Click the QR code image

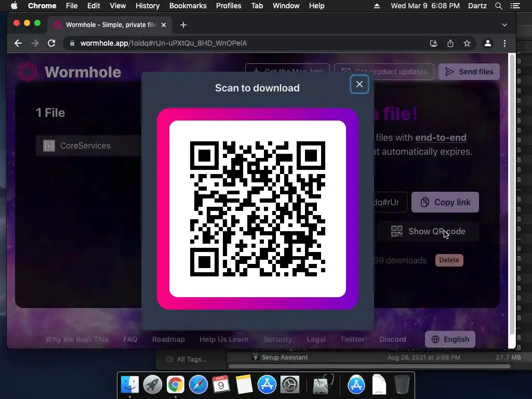[258, 209]
